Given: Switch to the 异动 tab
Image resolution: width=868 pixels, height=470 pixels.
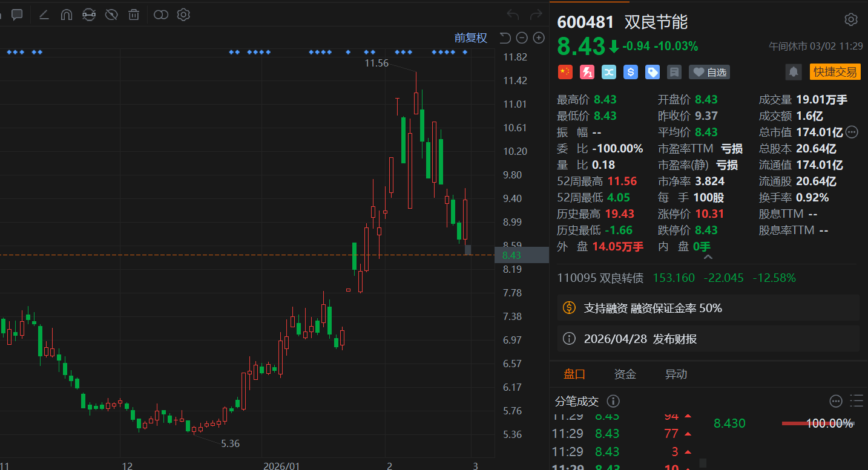Looking at the screenshot, I should tap(676, 374).
